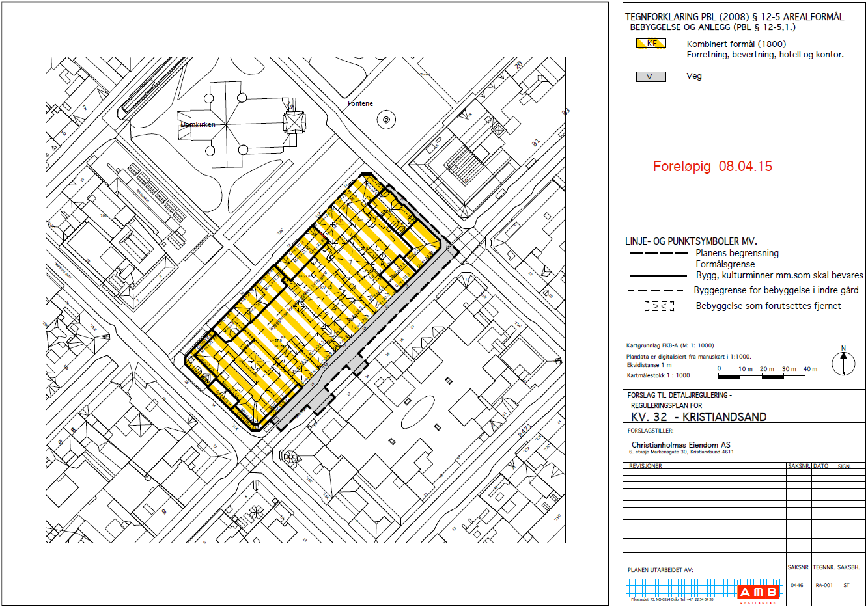Select the 'BEBYGGELSE OG ANLEGG (PBL § 12-5,1.)' line
Image resolution: width=868 pixels, height=609 pixels.
pos(712,27)
